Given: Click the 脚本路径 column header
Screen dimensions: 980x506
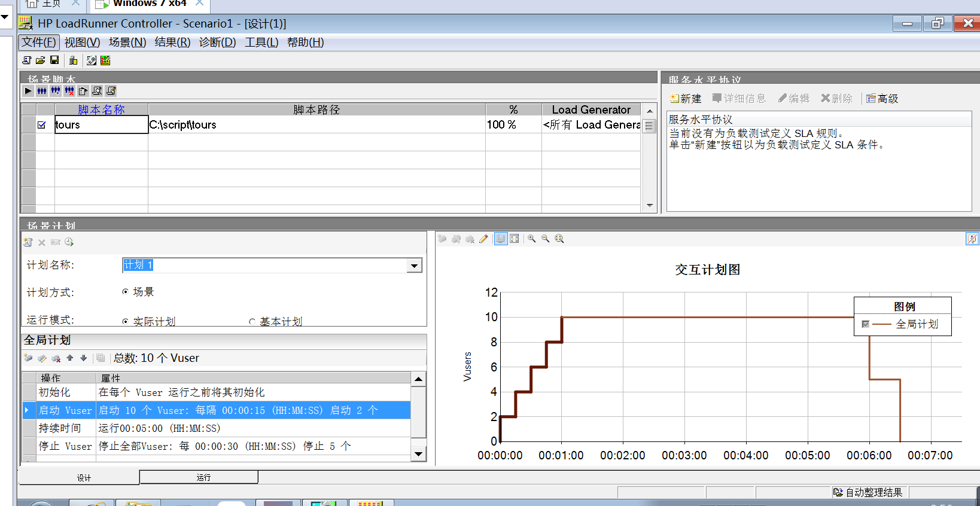Looking at the screenshot, I should click(316, 109).
